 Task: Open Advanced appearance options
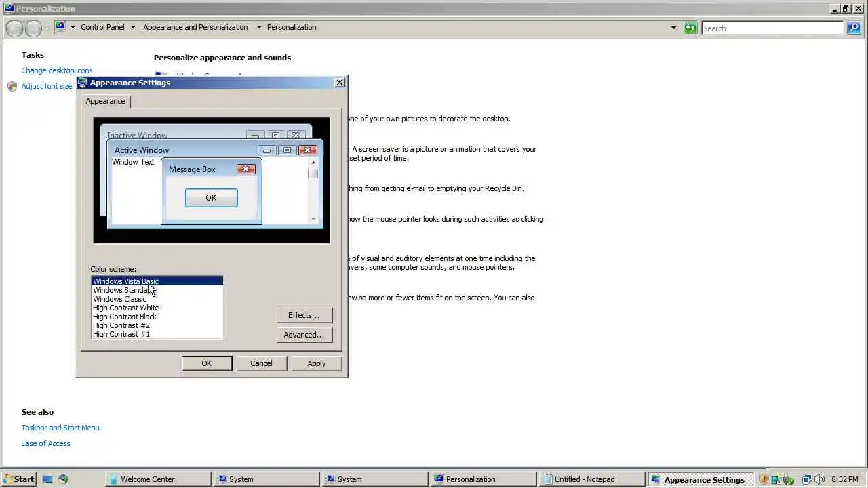(304, 335)
